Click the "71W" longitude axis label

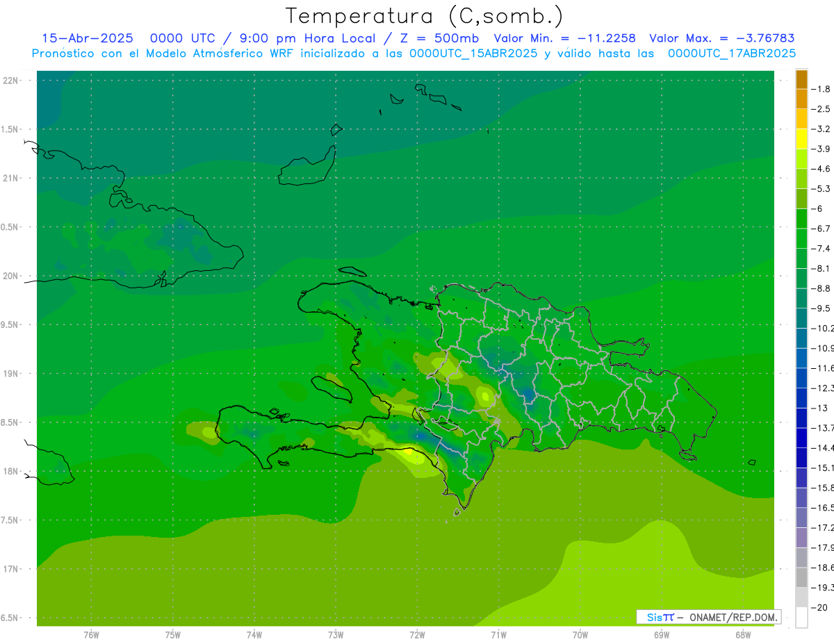point(498,634)
